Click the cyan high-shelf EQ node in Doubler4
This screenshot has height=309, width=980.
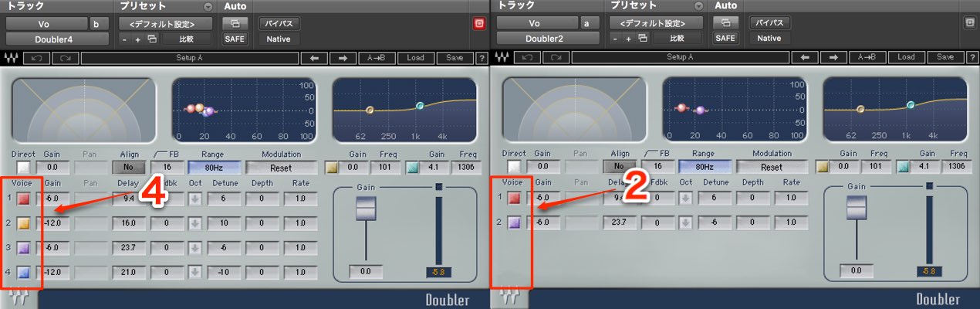coord(420,105)
